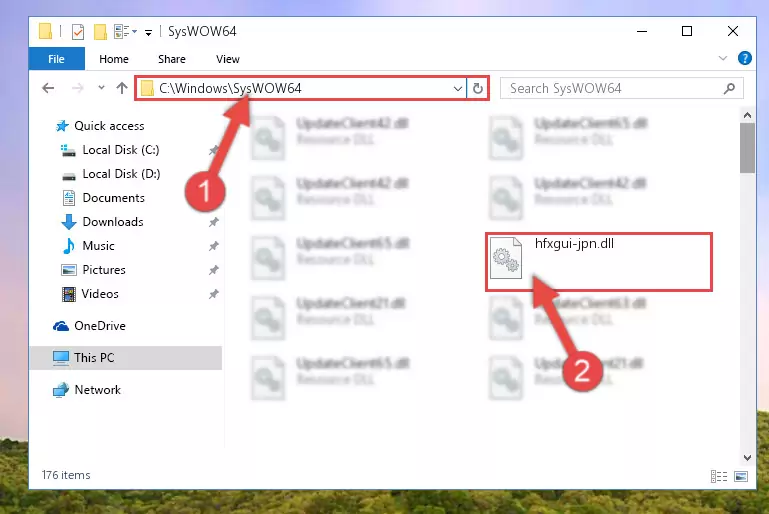The width and height of the screenshot is (769, 514).
Task: Open the File menu
Action: (56, 59)
